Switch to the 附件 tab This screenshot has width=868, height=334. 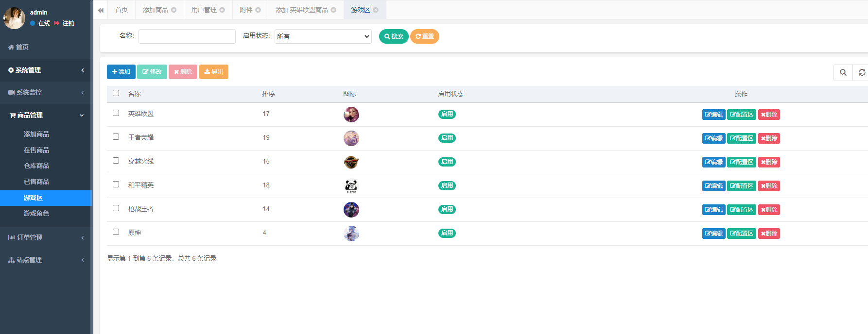(246, 10)
